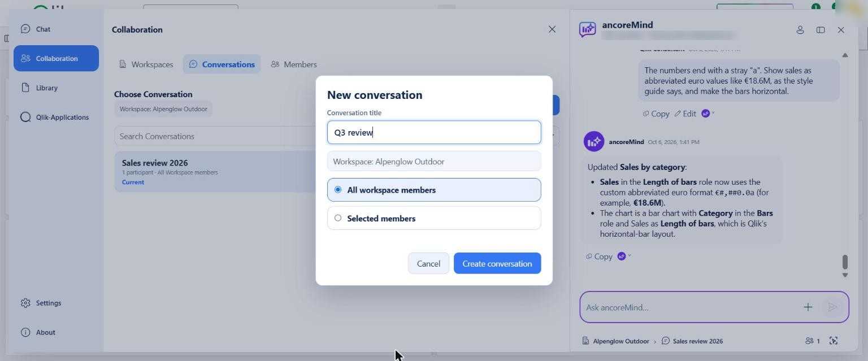The height and width of the screenshot is (361, 868).
Task: Select the All workspace members option
Action: pos(434,190)
